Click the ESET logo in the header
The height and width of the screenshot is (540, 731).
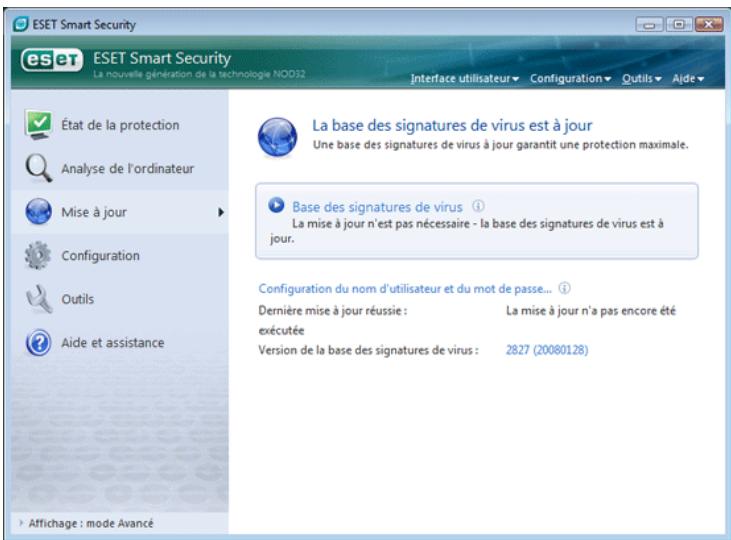tap(51, 60)
